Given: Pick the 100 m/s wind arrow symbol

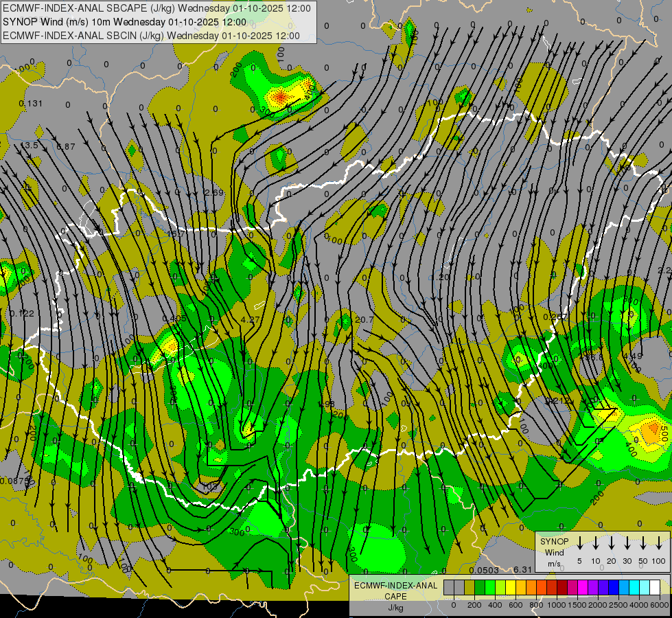Looking at the screenshot, I should 659,544.
